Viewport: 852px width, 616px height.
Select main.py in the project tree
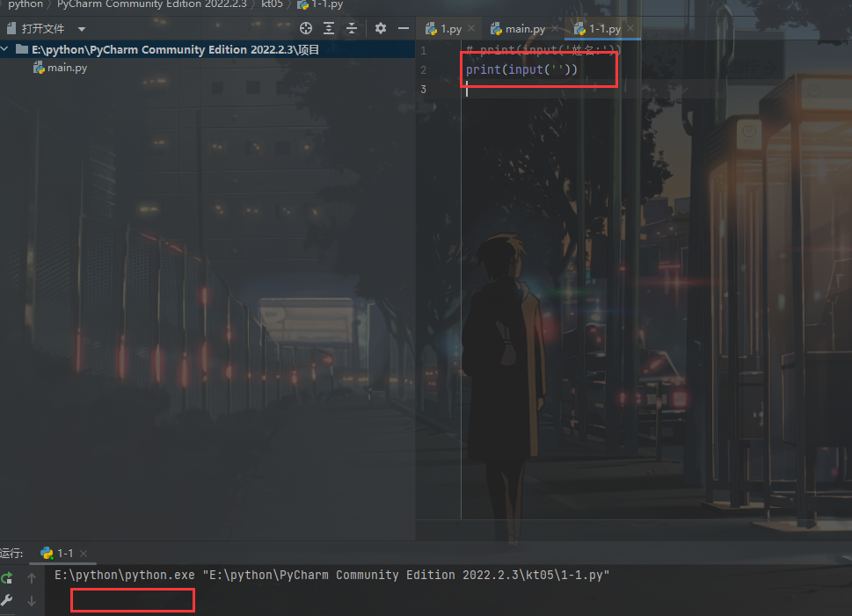tap(61, 68)
